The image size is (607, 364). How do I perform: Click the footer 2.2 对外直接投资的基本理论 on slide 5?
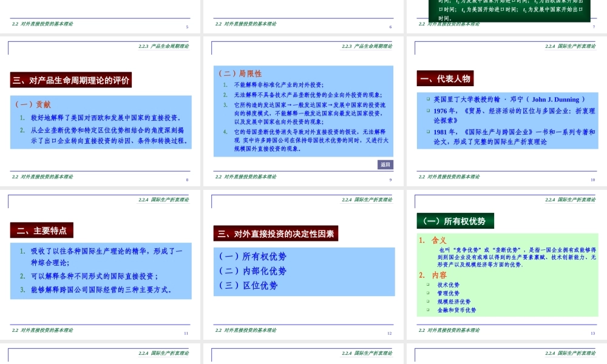click(42, 24)
